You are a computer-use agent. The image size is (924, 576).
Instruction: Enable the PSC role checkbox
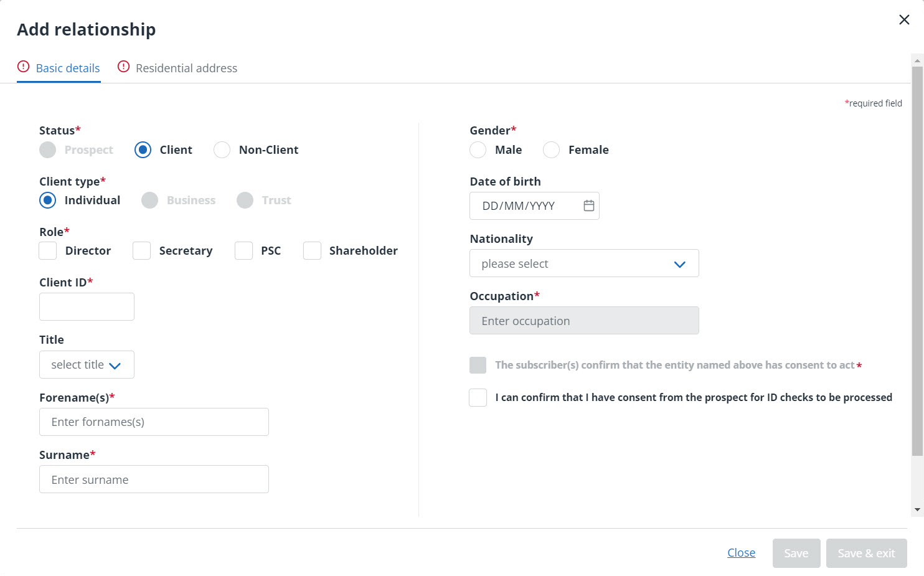click(x=243, y=251)
